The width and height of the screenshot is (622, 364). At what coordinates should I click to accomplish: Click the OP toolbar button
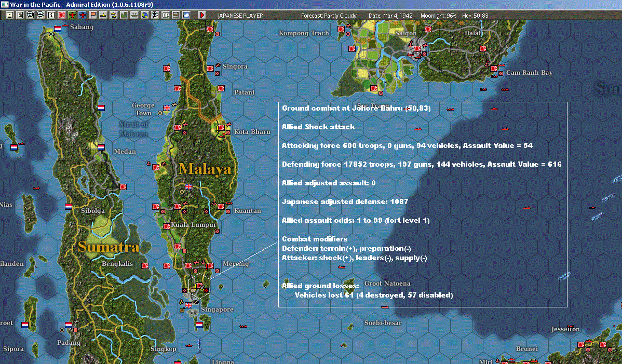click(x=166, y=15)
